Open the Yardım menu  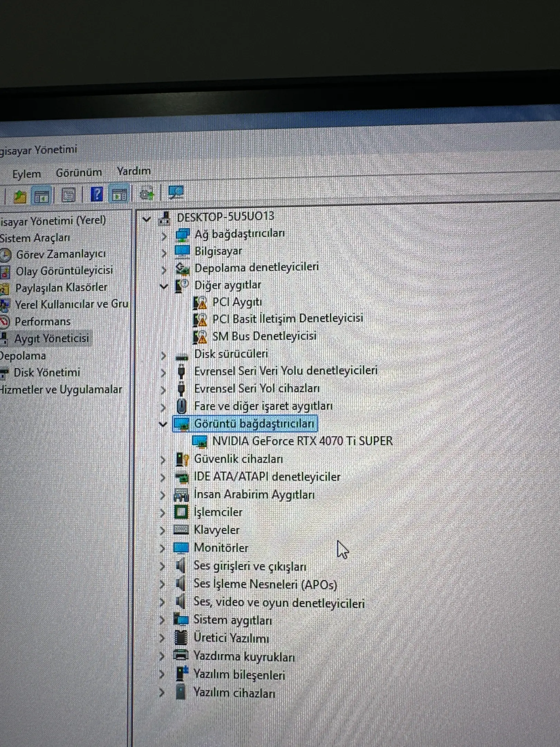pos(134,171)
